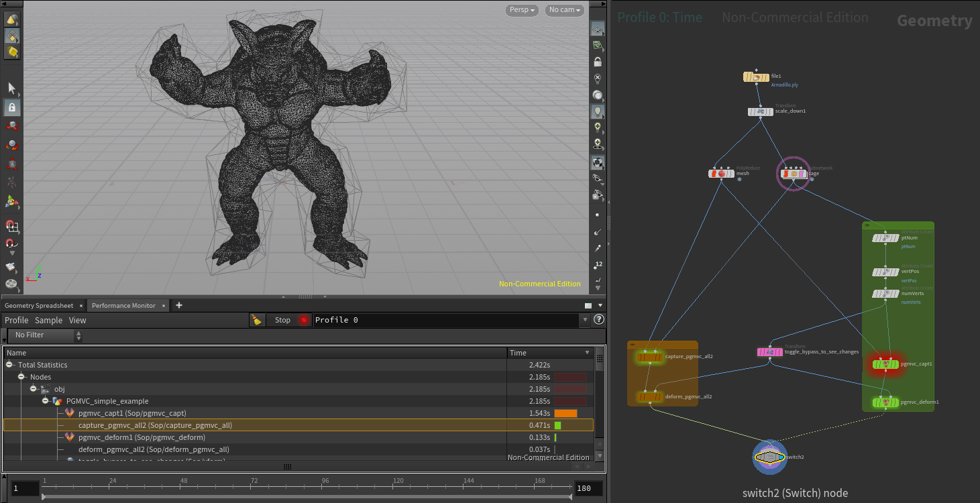
Task: Open the Render Region film reel tool
Action: tap(11, 283)
